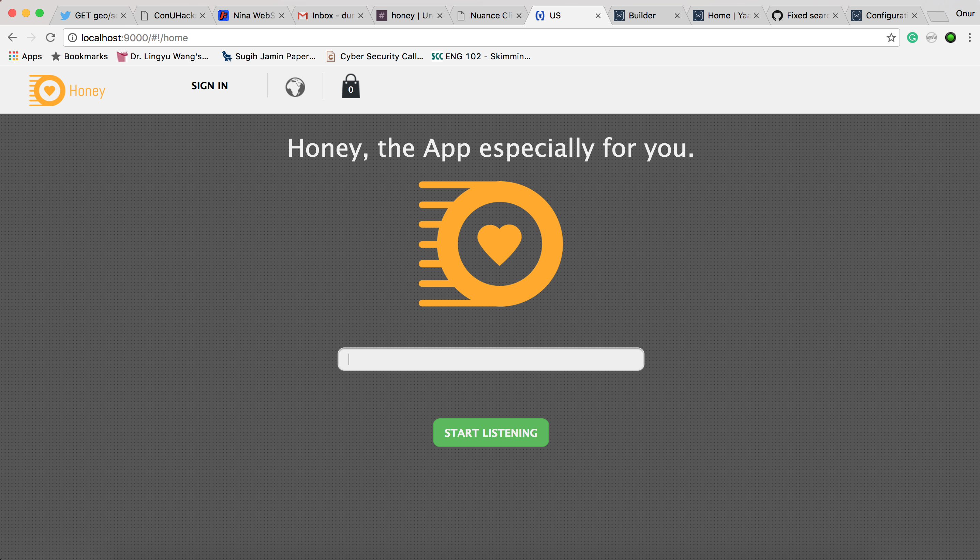Viewport: 980px width, 560px height.
Task: Focus the voice query text field
Action: tap(490, 359)
